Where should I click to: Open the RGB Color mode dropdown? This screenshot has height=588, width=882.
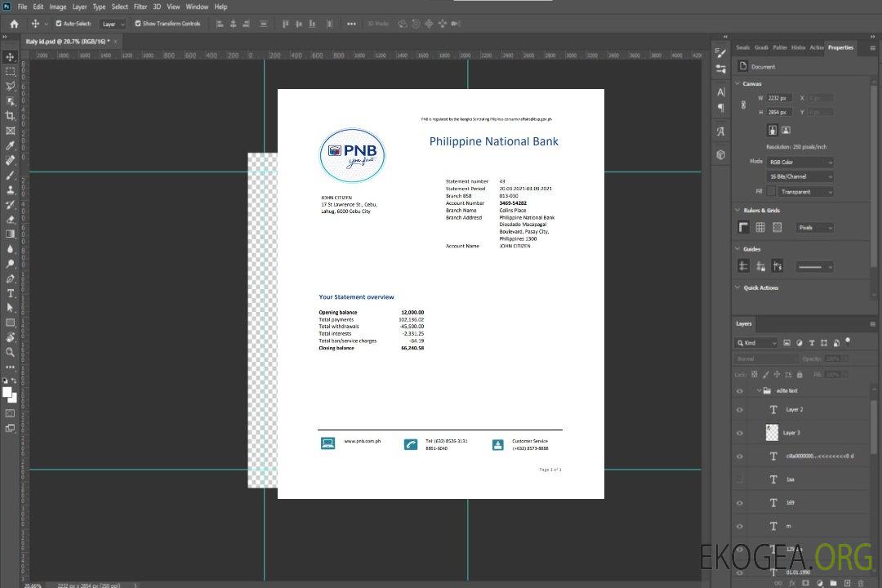(800, 162)
